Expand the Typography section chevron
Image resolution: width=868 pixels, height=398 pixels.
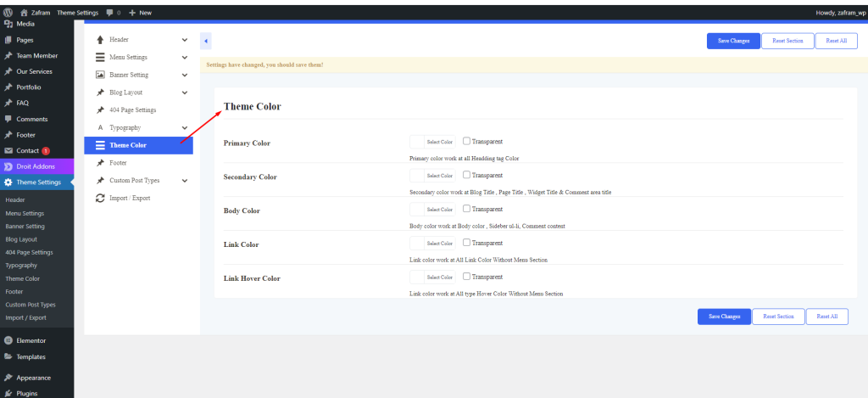click(184, 127)
